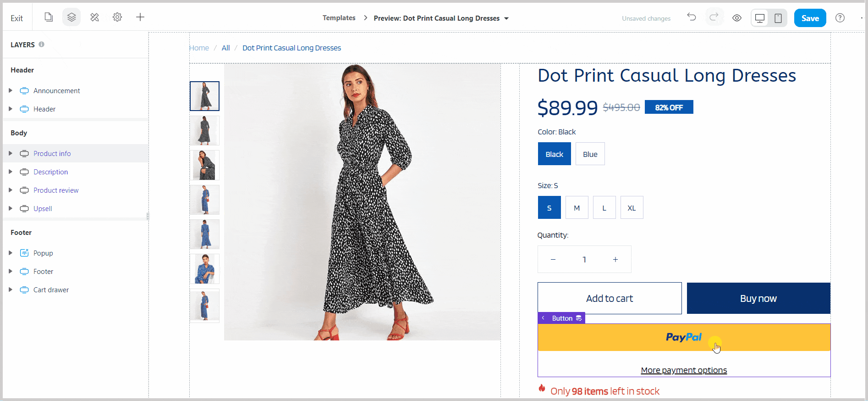Select Product review layer row
868x401 pixels.
pos(76,190)
